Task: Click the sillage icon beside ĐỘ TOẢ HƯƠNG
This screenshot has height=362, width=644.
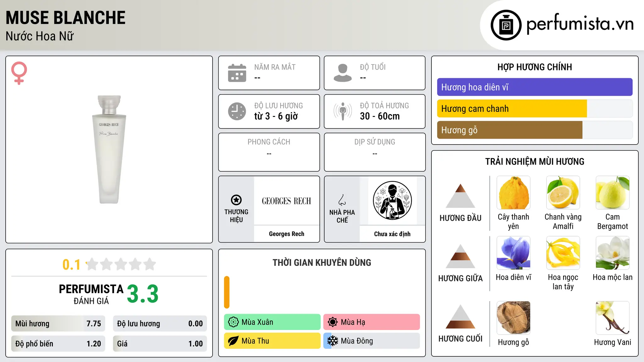Action: pyautogui.click(x=343, y=111)
